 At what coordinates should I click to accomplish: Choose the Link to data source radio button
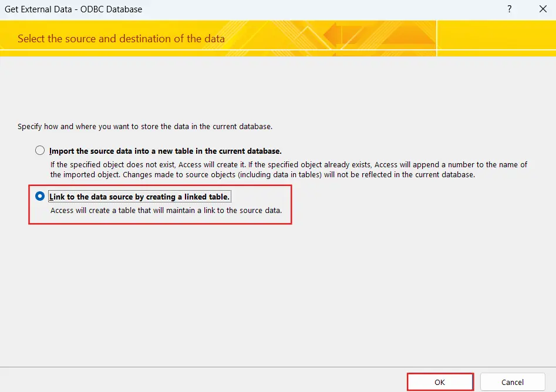[x=40, y=196]
